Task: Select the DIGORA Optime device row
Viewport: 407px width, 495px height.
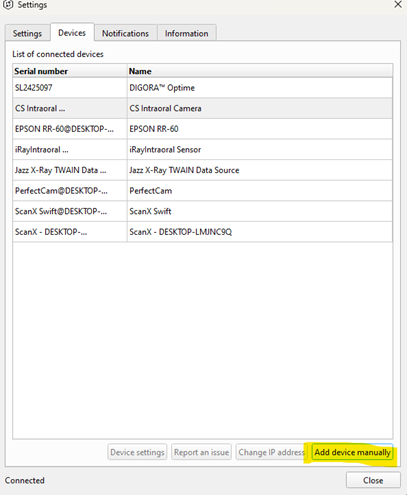Action: tap(203, 88)
